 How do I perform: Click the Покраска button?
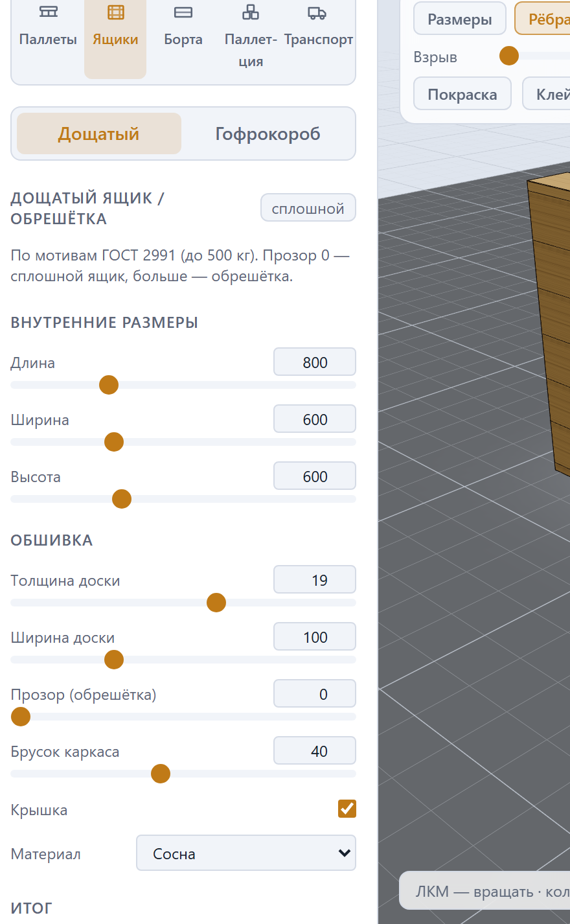(462, 94)
